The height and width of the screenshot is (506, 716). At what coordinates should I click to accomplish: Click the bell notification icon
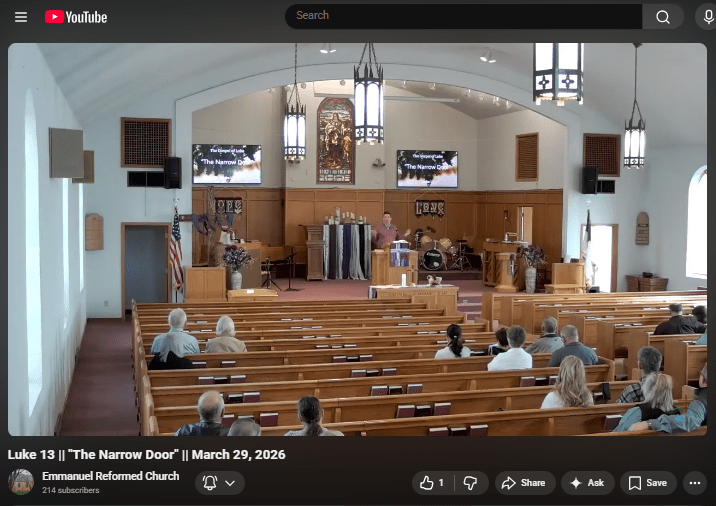tap(210, 483)
